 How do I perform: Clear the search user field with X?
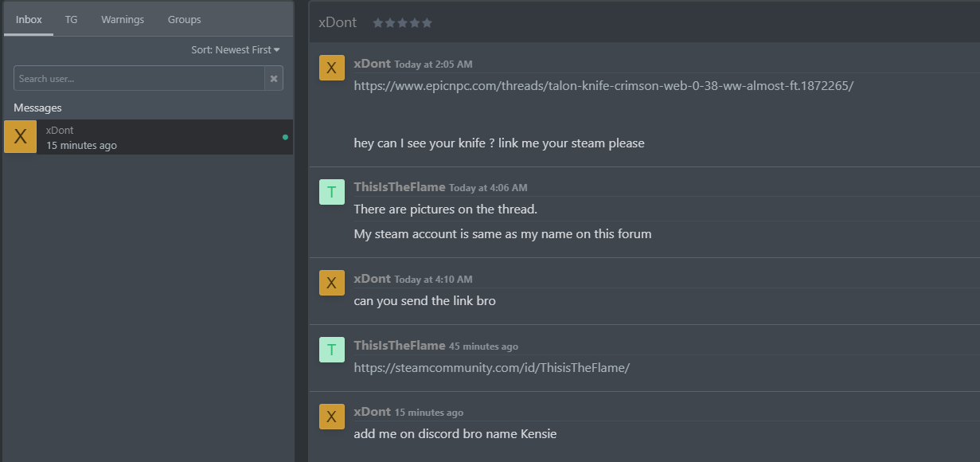point(274,78)
